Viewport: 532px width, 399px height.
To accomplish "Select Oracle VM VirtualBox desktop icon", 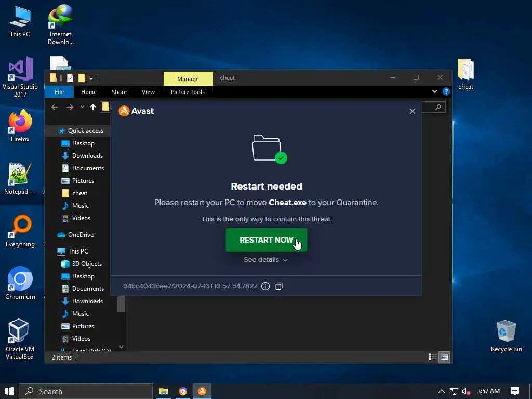I will pos(19,339).
